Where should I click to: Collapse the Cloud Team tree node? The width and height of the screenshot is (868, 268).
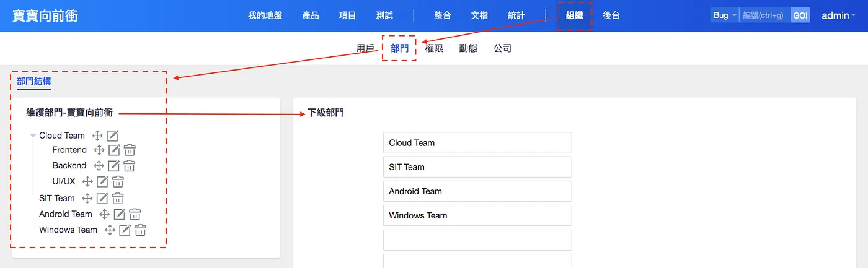[33, 136]
